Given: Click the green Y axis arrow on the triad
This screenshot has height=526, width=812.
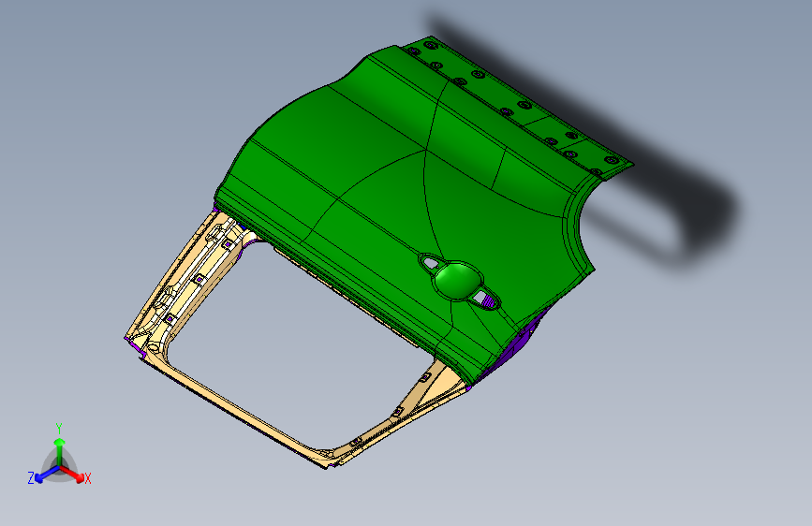Looking at the screenshot, I should coord(60,451).
